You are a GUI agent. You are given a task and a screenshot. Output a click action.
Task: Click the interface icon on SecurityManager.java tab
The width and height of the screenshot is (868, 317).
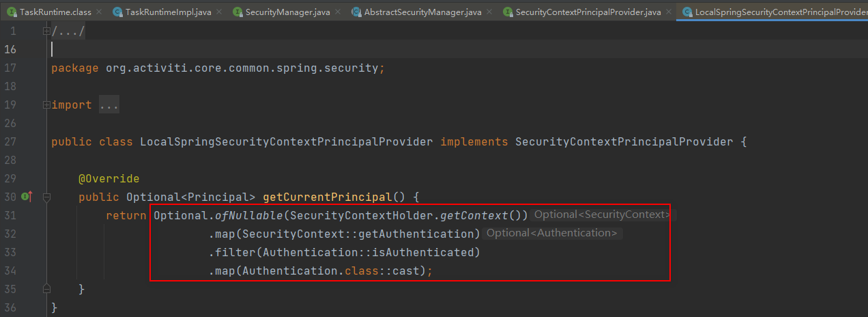coord(237,13)
